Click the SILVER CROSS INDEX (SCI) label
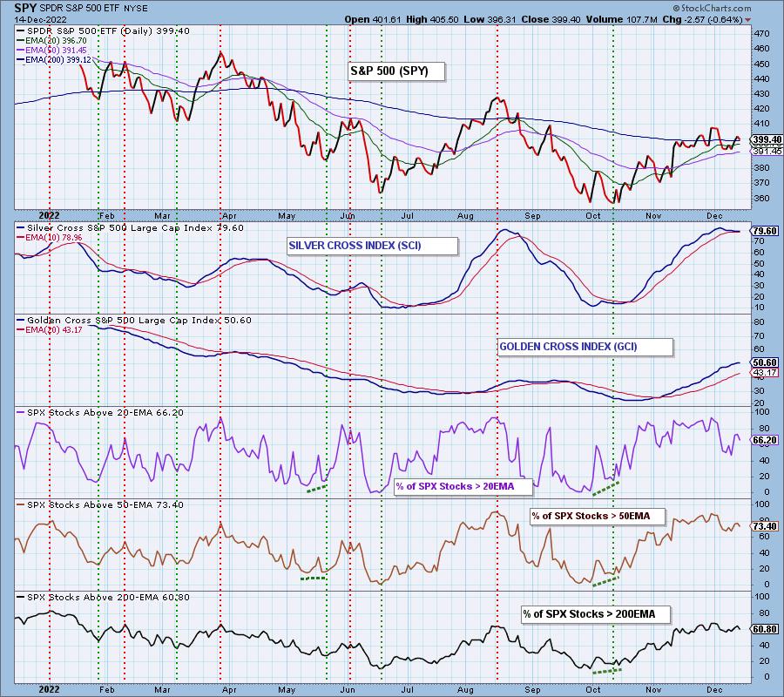 372,246
